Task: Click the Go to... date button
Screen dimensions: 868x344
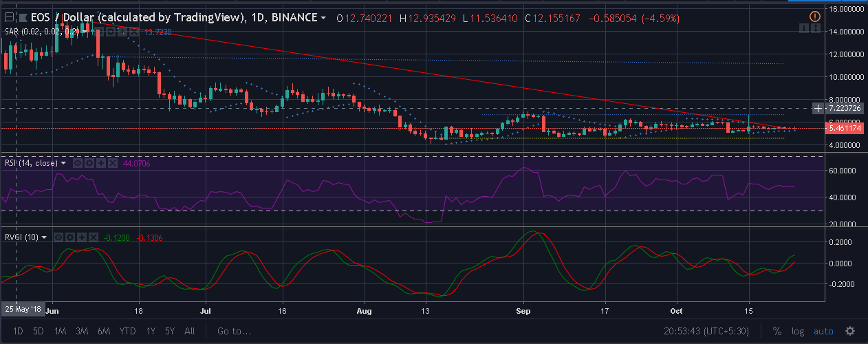Action: point(232,331)
